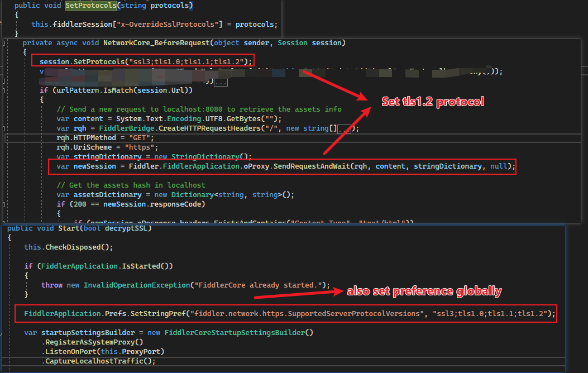Click the InvalidOperationException type name
The width and height of the screenshot is (588, 373).
tap(136, 285)
